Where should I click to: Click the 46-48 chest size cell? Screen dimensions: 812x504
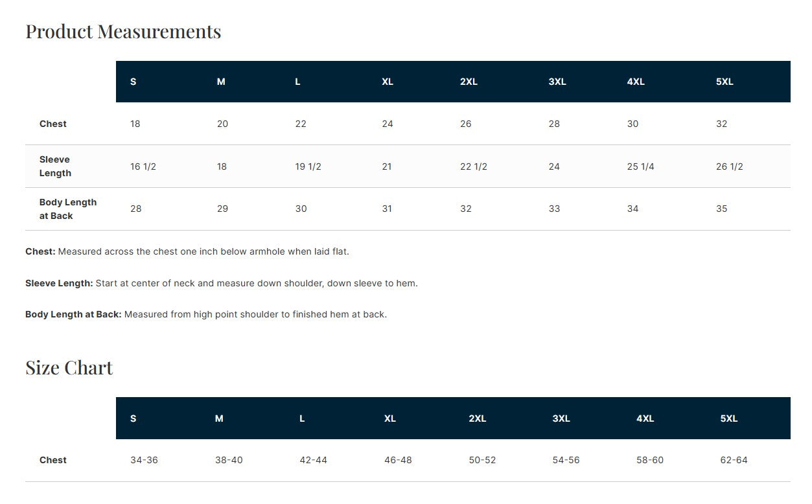[x=398, y=460]
